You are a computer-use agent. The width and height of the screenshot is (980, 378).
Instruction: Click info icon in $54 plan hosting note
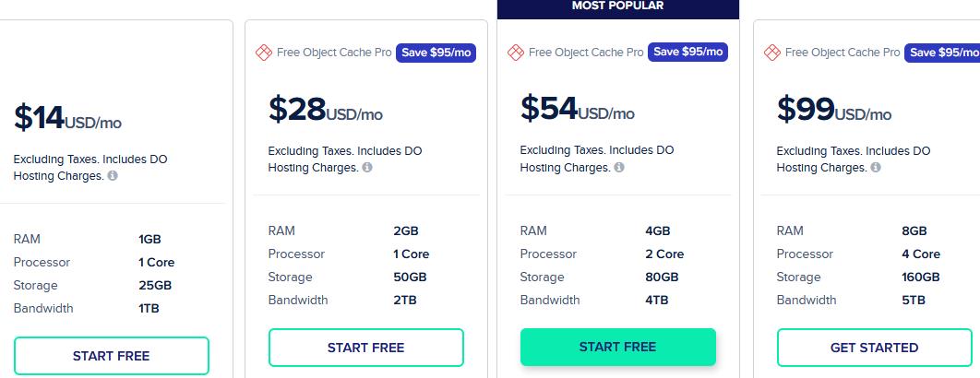click(619, 168)
